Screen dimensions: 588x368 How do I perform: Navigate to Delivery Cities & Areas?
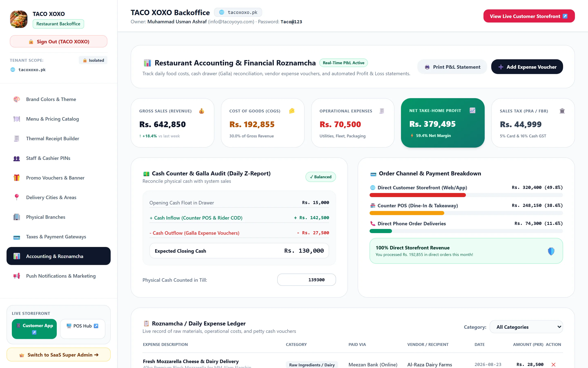point(59,197)
